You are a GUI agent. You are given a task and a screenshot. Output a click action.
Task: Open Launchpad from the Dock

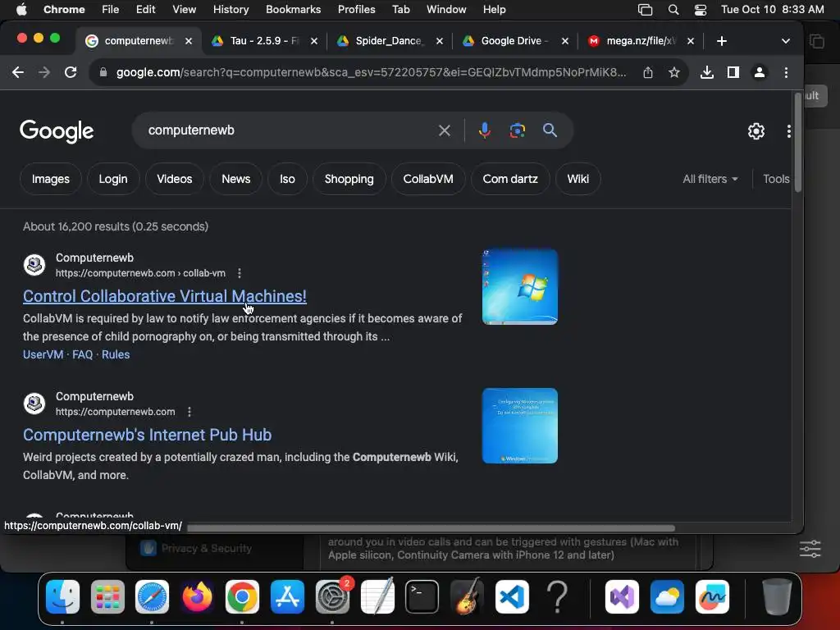(107, 596)
